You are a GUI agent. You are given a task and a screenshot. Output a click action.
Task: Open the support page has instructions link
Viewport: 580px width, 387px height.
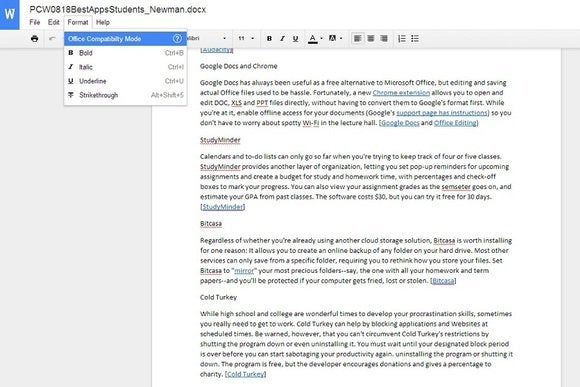(442, 113)
